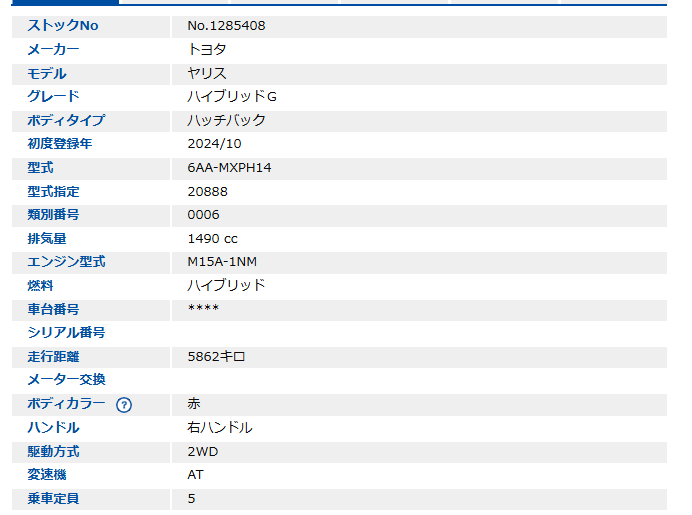
Task: Click the masked 車台番号 value
Action: click(x=203, y=309)
